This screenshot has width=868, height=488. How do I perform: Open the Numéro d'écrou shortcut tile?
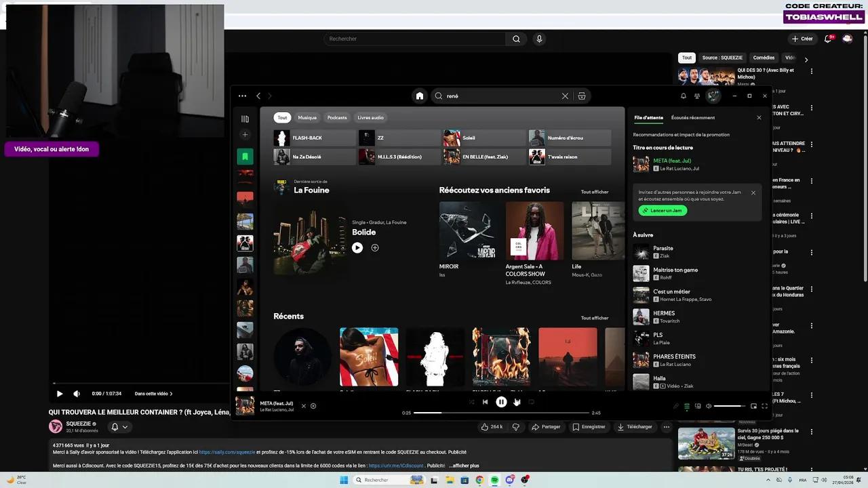pos(570,138)
